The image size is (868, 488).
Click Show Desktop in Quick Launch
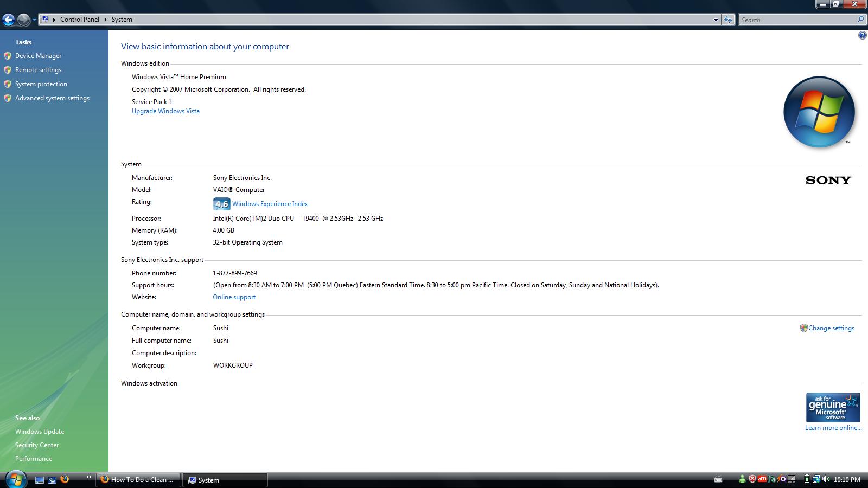[40, 480]
